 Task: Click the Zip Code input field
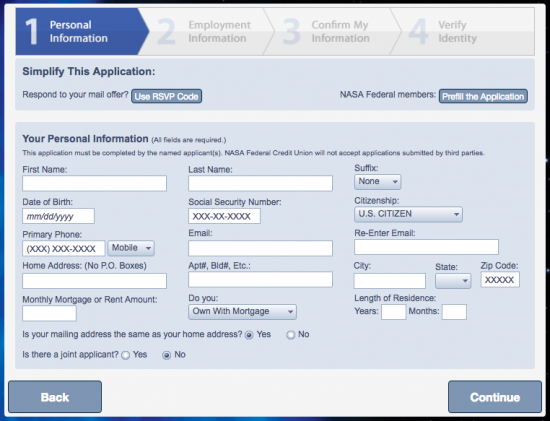tap(500, 280)
